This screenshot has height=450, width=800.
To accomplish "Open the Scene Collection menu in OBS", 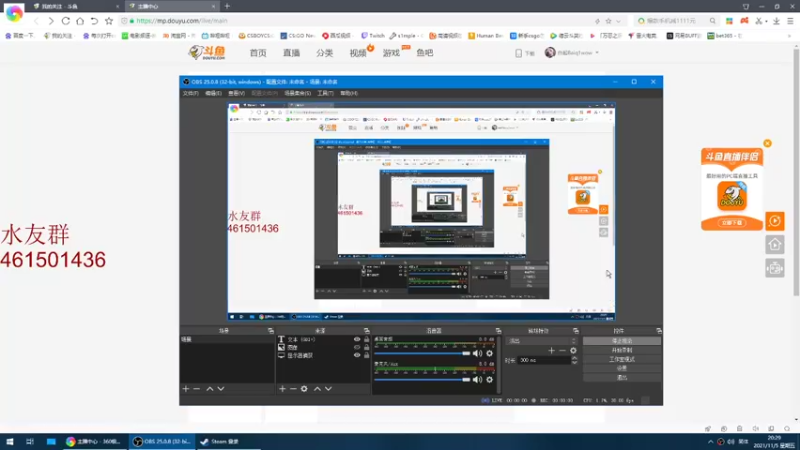I will pos(297,93).
